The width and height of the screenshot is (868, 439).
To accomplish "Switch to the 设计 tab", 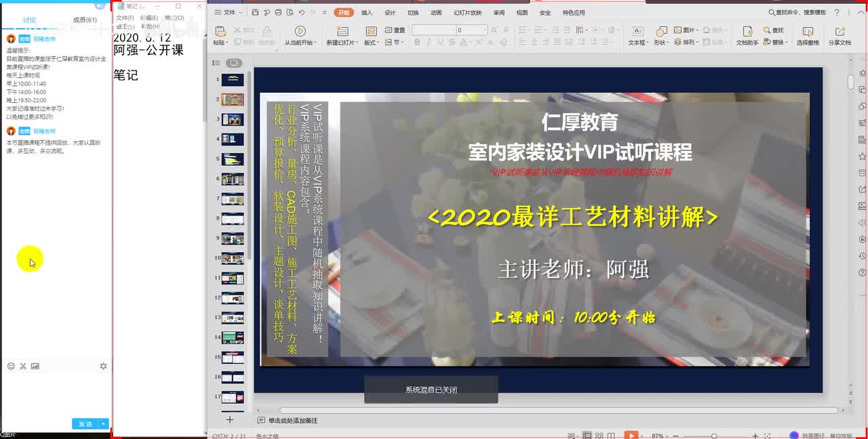I will point(390,12).
